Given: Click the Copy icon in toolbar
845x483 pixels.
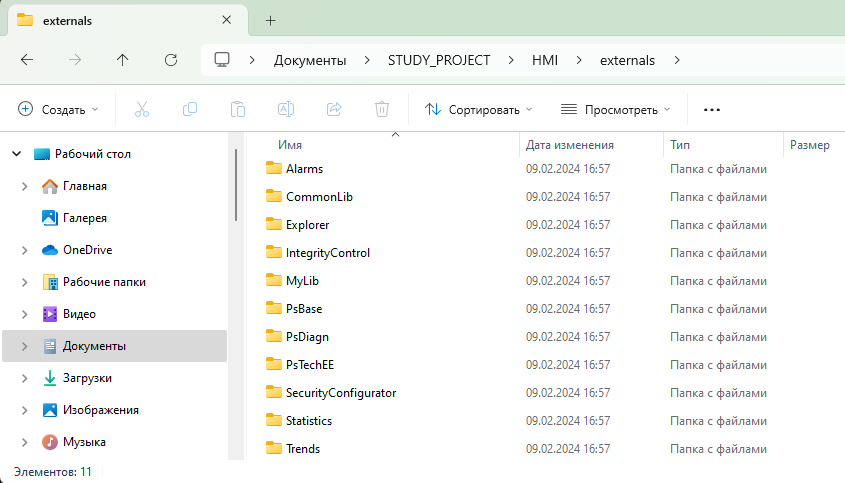Looking at the screenshot, I should tap(190, 109).
